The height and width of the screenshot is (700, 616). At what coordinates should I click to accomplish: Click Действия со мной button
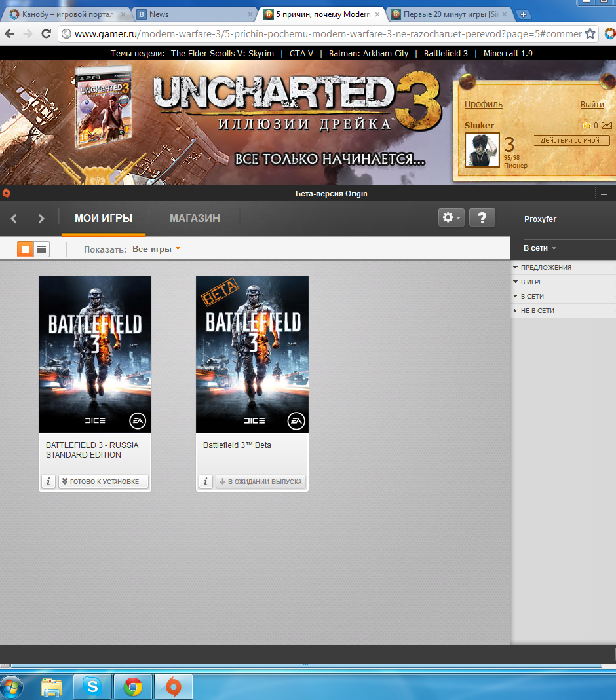tap(571, 141)
